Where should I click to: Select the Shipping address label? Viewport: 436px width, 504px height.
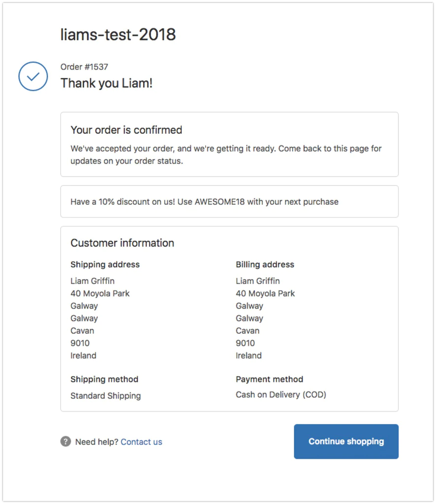click(x=105, y=264)
